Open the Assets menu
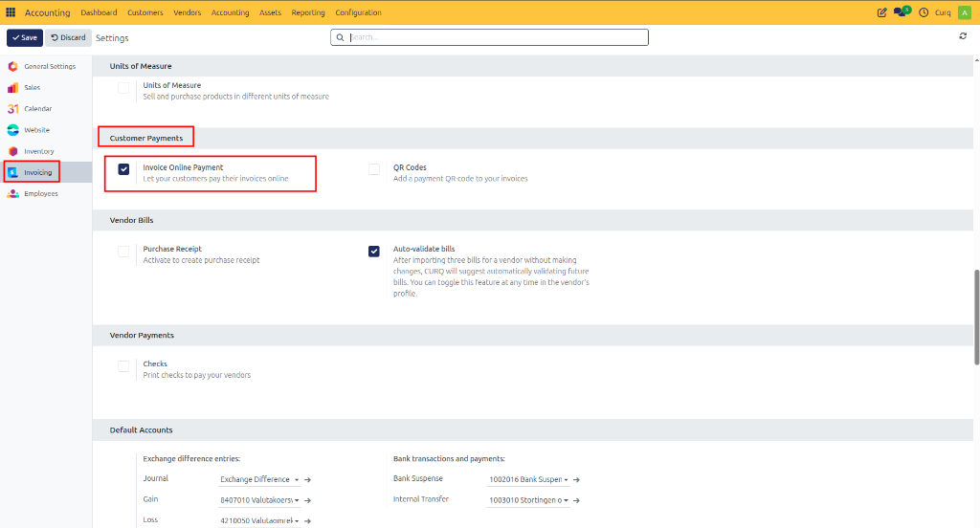 tap(270, 12)
